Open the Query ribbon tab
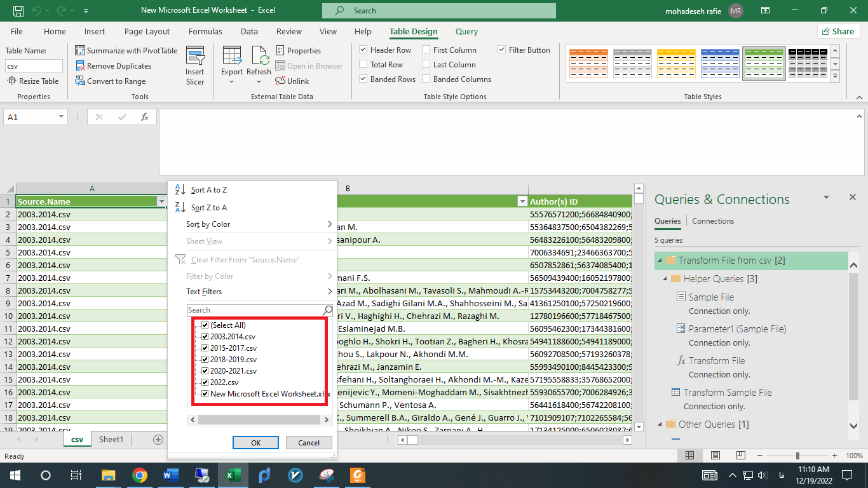This screenshot has height=488, width=868. tap(466, 31)
